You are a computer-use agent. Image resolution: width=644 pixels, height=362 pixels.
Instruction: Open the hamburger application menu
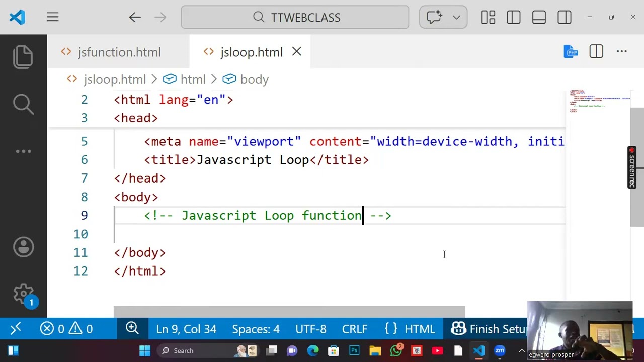53,17
